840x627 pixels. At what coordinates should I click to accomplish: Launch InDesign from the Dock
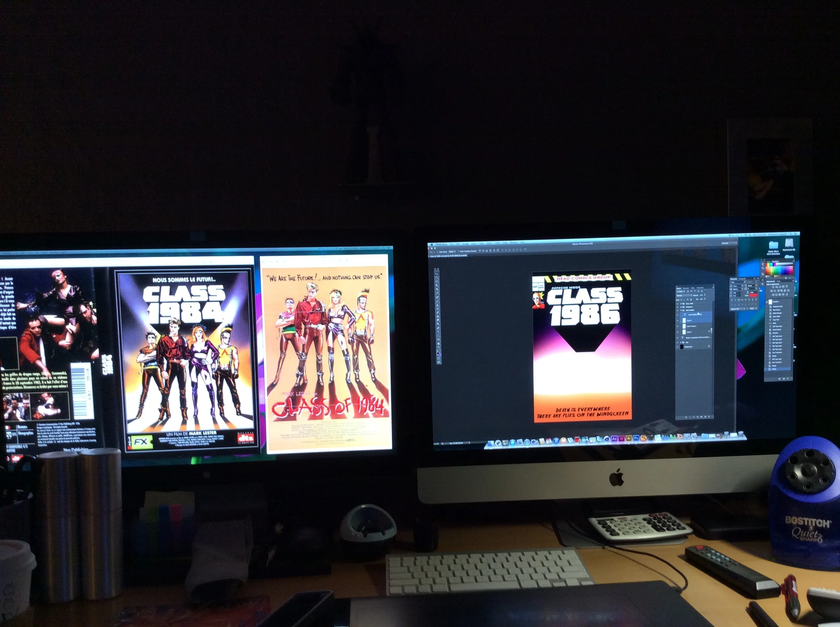(x=622, y=439)
